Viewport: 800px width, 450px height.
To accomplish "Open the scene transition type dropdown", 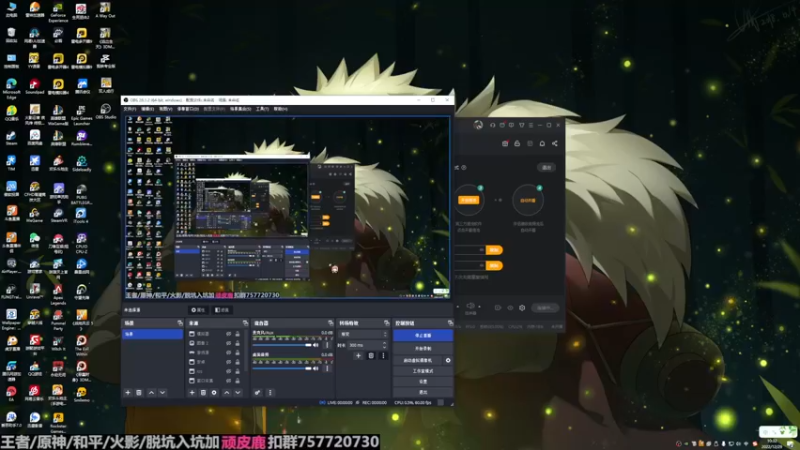I will [363, 334].
